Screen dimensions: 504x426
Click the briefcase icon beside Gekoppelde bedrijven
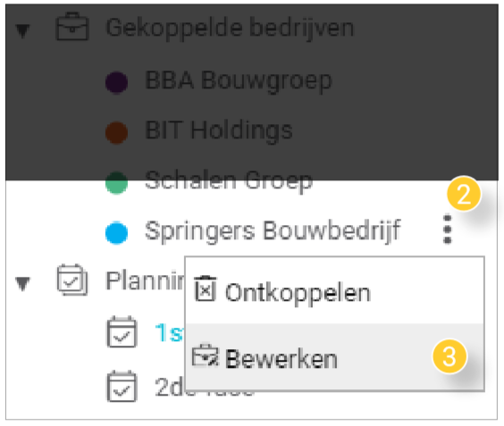click(x=72, y=27)
